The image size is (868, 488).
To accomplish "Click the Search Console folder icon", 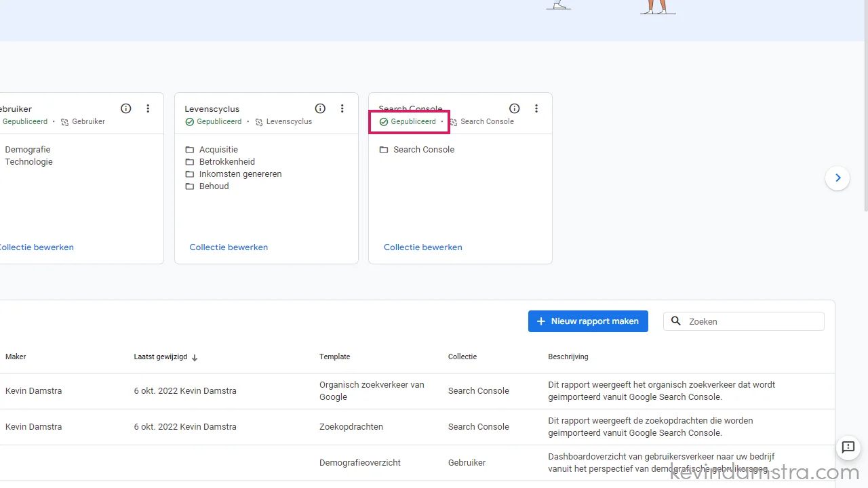I will point(384,150).
